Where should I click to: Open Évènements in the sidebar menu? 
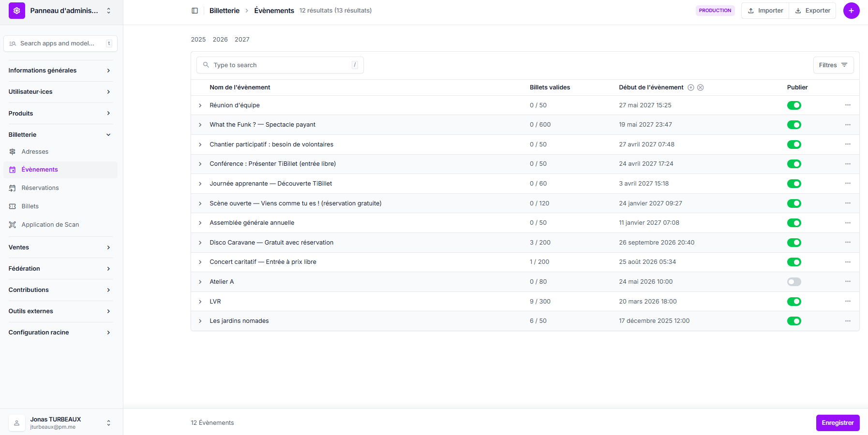40,170
